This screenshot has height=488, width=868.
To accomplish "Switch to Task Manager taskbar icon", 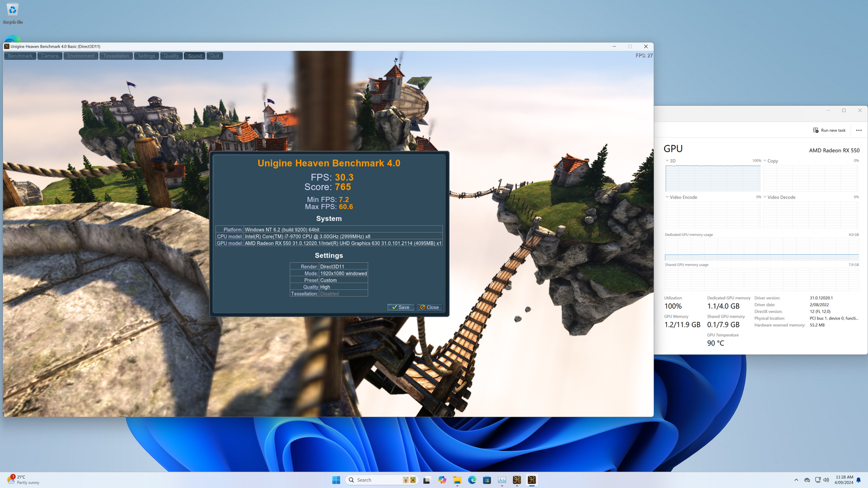I will [502, 480].
